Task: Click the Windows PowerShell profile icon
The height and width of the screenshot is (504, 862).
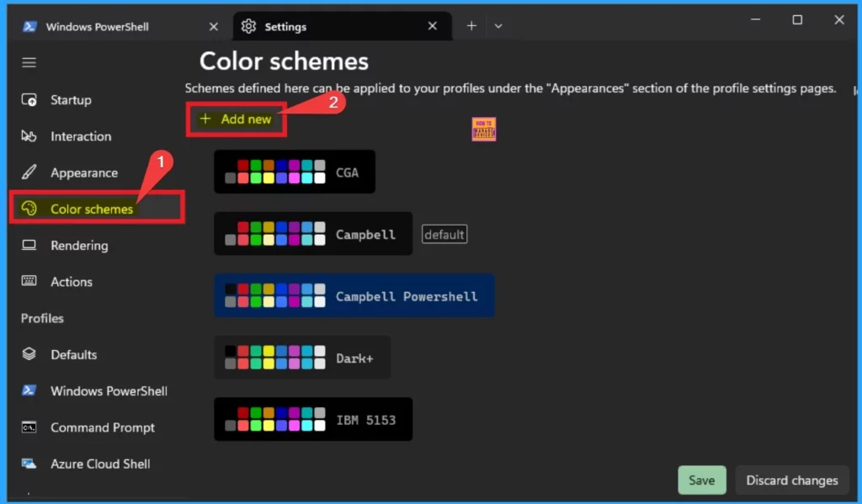Action: [29, 390]
